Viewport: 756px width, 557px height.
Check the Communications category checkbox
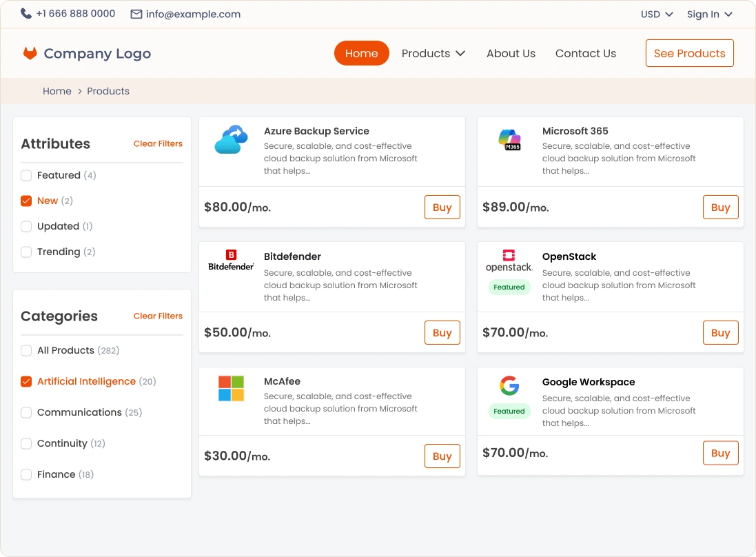tap(26, 412)
